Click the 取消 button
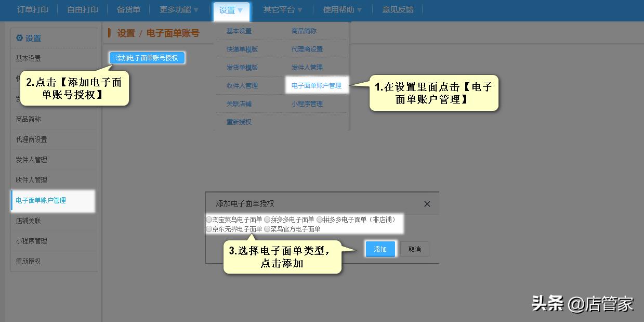Viewport: 644px width, 322px height. pos(414,249)
